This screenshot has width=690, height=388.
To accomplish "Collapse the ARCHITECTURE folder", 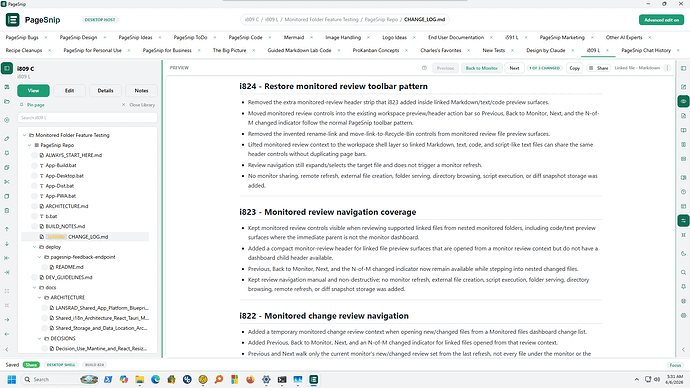I will tap(40, 298).
